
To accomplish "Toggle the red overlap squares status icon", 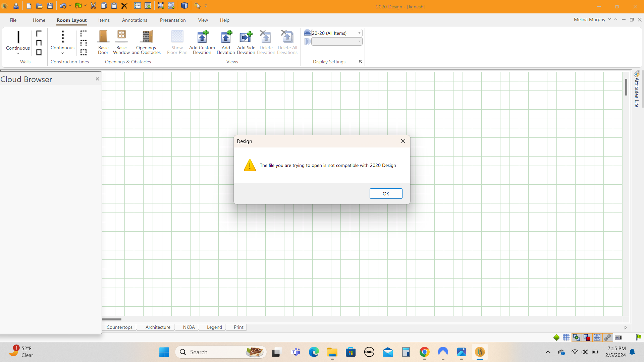I will [x=587, y=338].
